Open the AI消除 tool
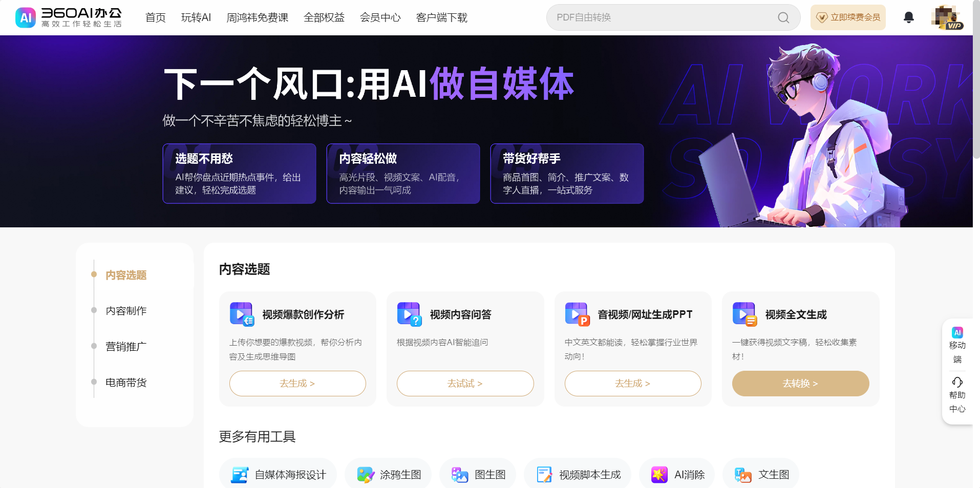980x488 pixels. pos(677,475)
